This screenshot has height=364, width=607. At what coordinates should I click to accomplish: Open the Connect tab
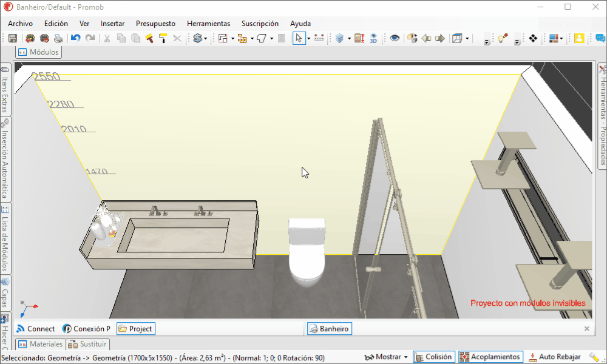pyautogui.click(x=36, y=329)
